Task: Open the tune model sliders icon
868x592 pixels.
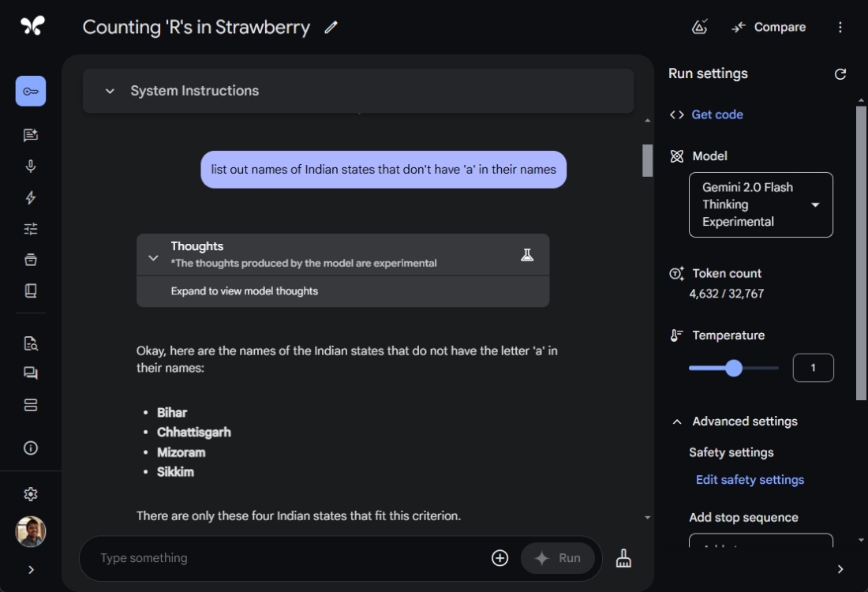Action: 31,229
